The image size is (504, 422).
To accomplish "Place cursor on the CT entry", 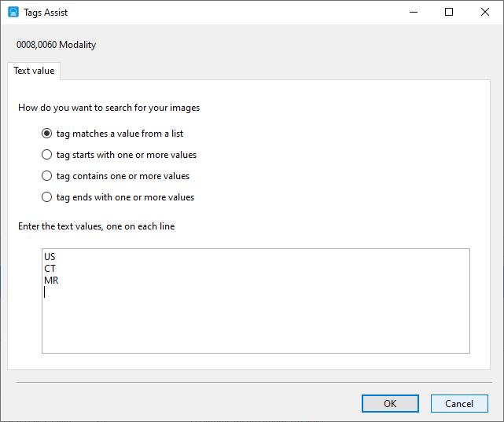I will click(x=50, y=269).
